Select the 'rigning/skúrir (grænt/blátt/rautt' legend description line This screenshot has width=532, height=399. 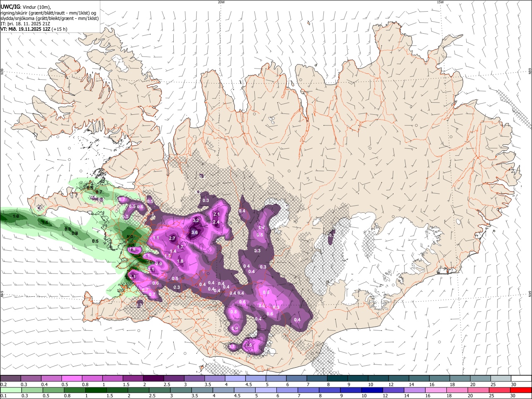click(48, 13)
